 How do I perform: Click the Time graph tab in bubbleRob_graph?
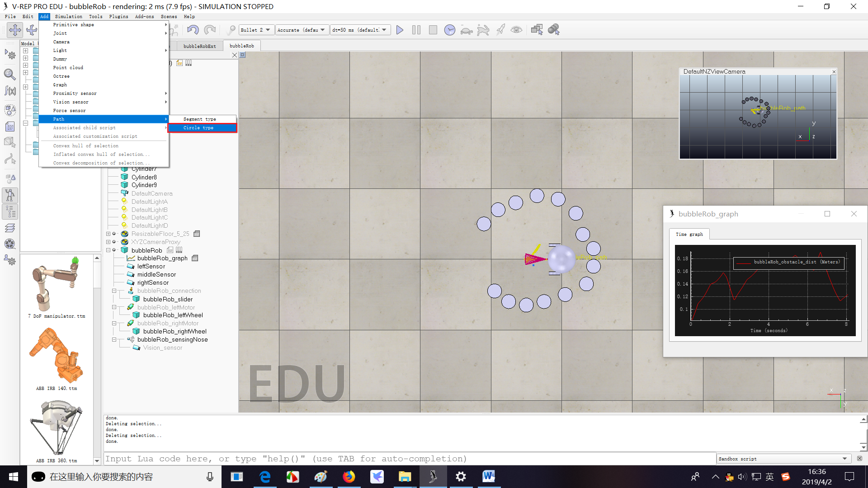point(689,234)
